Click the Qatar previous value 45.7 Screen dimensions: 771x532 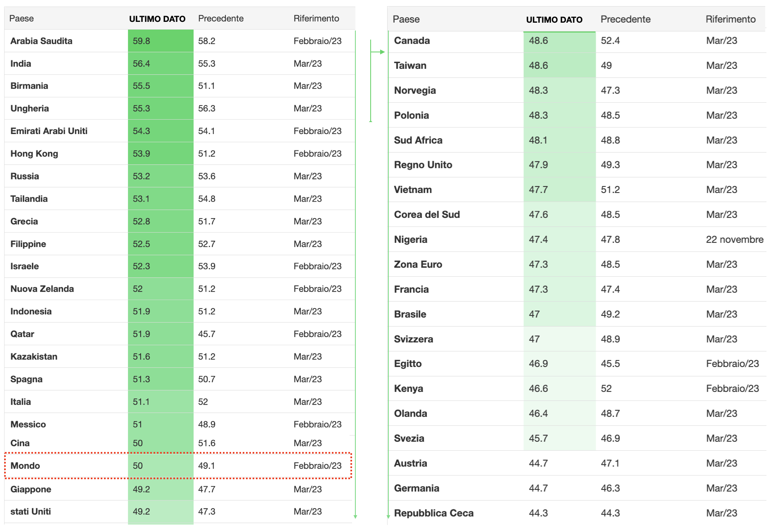(x=207, y=334)
